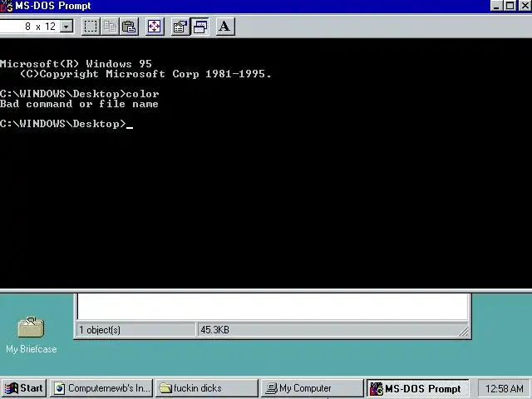Open the Properties toolbar icon

pyautogui.click(x=180, y=27)
